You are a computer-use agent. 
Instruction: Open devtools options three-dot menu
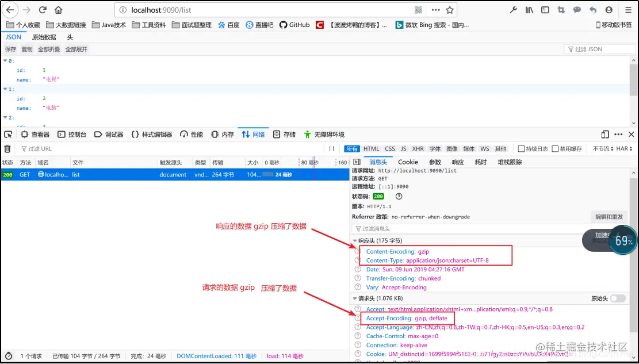[x=618, y=135]
